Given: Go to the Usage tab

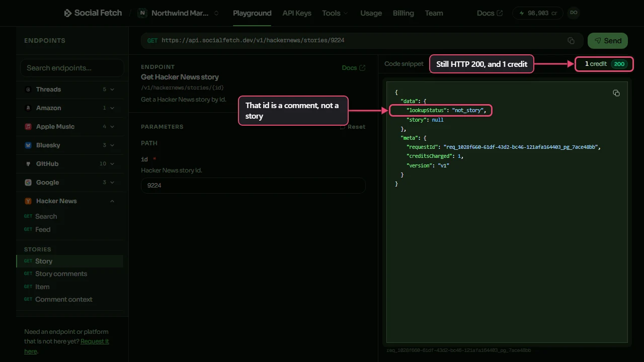Looking at the screenshot, I should pos(371,13).
